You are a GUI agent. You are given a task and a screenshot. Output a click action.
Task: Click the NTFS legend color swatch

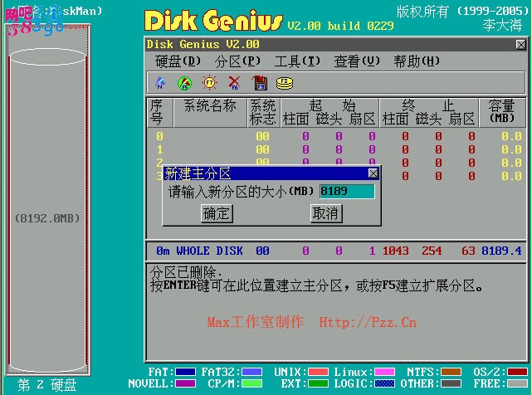coord(451,372)
